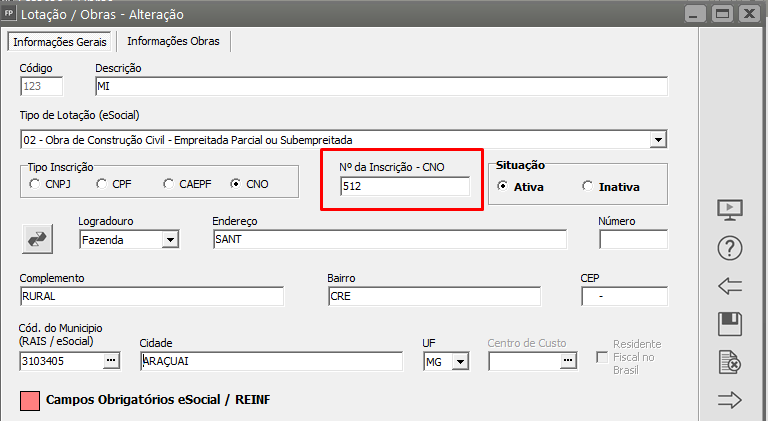Save record with floppy disk icon
Viewport: 768px width, 421px height.
pos(730,324)
